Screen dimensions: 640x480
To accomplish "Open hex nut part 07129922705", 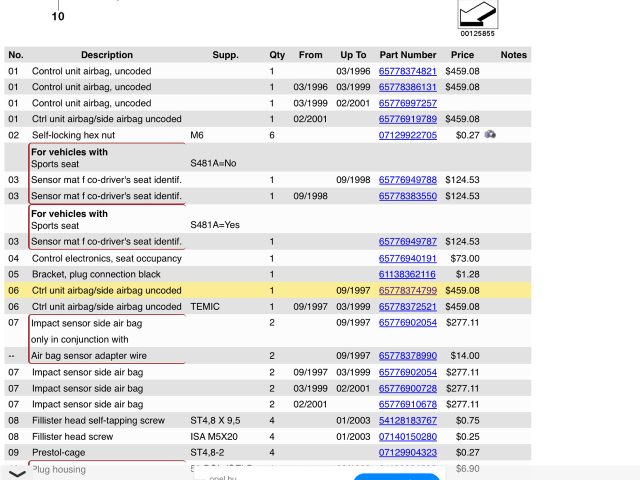I will pos(407,135).
